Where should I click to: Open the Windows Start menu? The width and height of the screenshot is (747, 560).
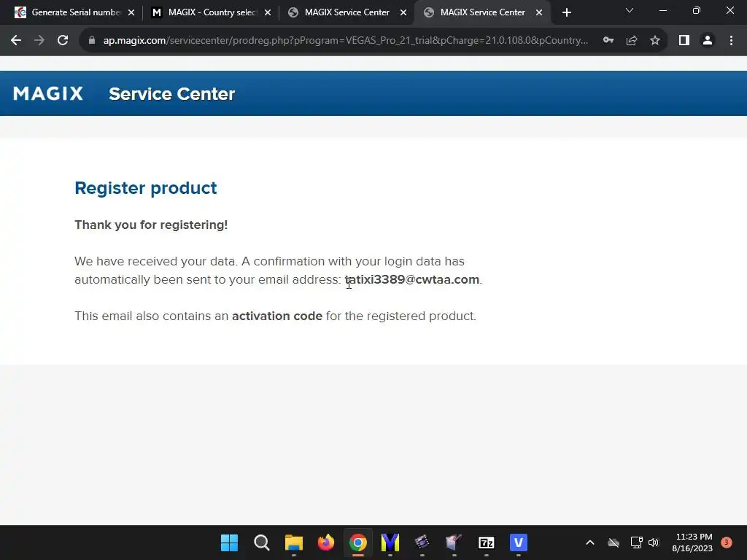point(229,542)
